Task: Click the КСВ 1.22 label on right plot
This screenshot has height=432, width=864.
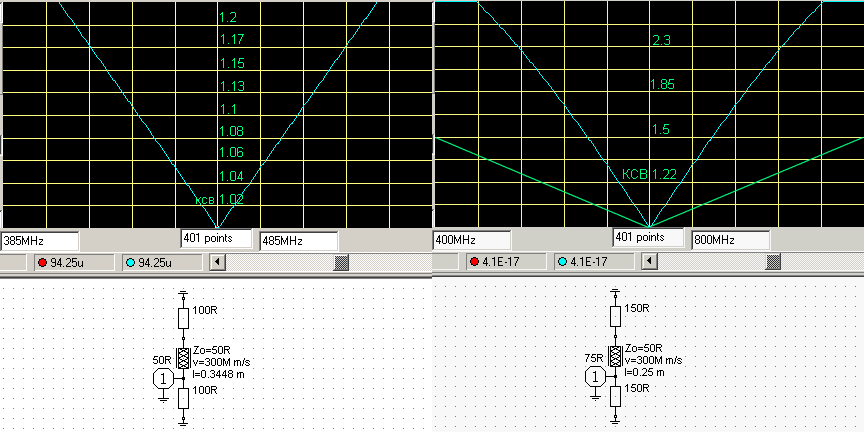Action: tap(649, 175)
